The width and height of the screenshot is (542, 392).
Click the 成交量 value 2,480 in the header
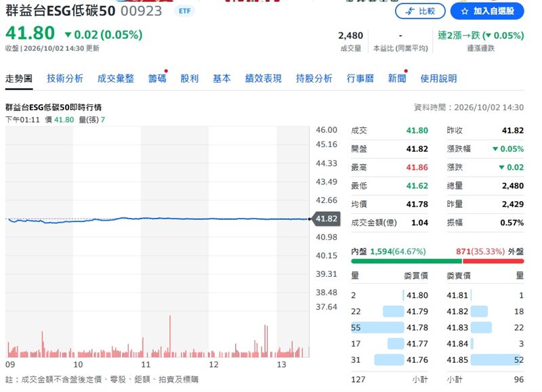click(350, 36)
